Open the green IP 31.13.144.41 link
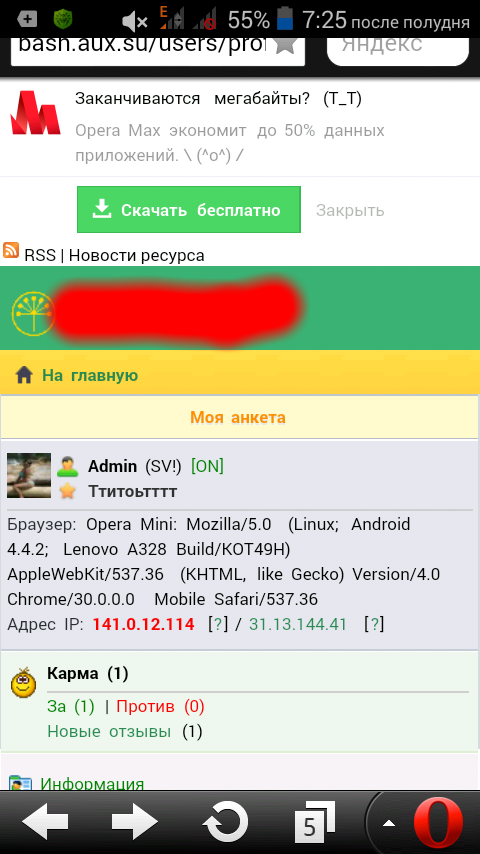Image resolution: width=480 pixels, height=854 pixels. [x=297, y=624]
